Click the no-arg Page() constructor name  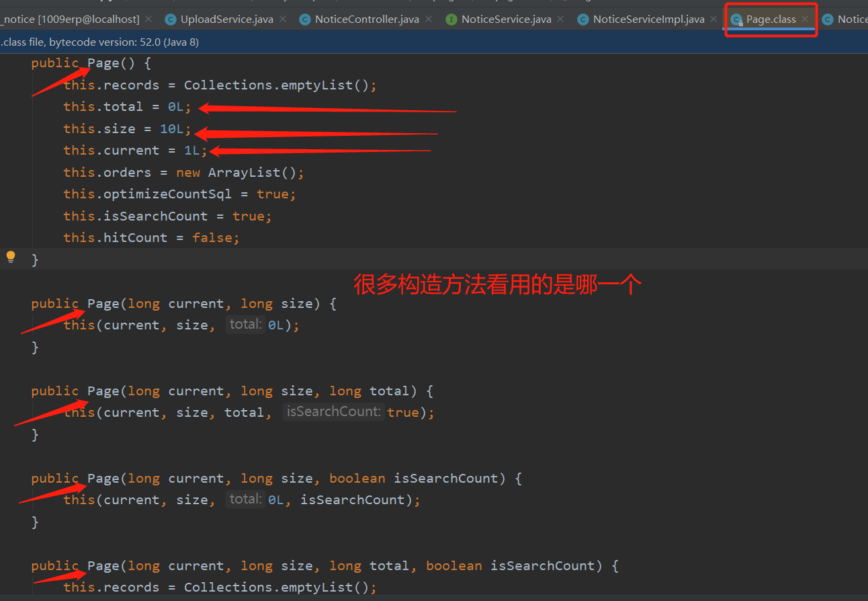click(x=103, y=63)
